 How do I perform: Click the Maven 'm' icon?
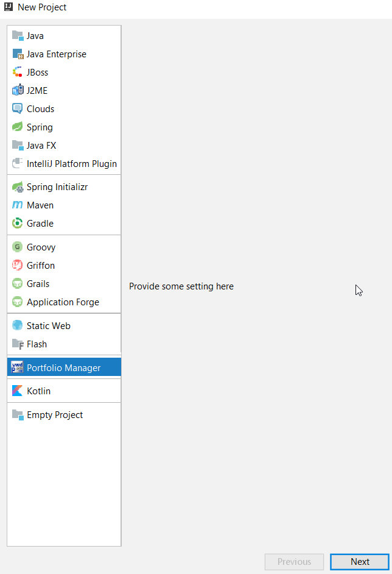point(18,205)
